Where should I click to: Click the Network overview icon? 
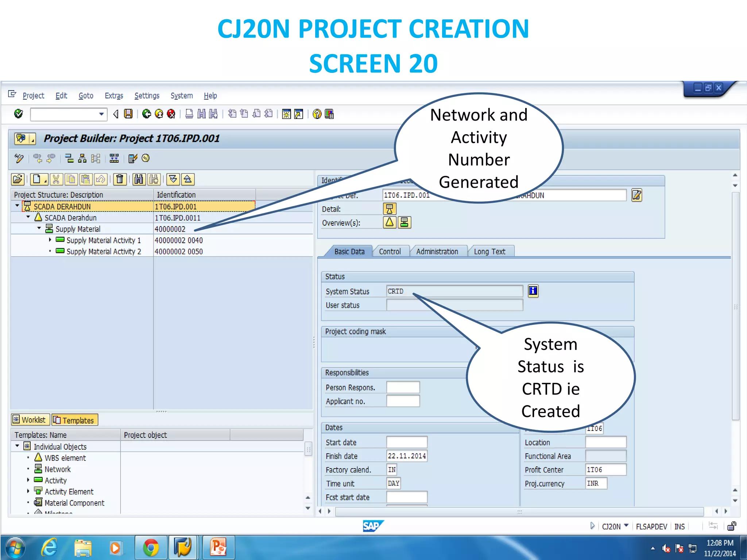[405, 222]
